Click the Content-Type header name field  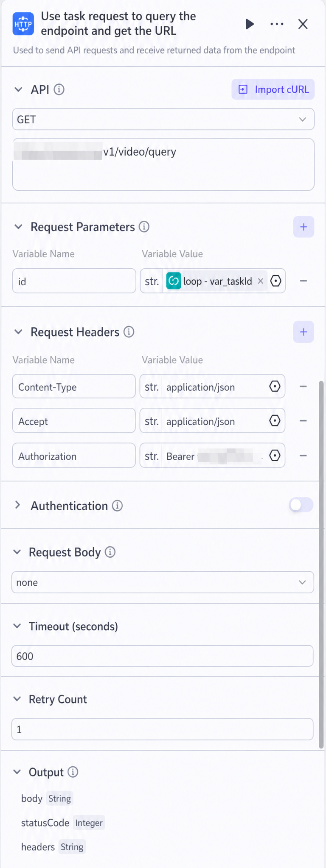[74, 387]
